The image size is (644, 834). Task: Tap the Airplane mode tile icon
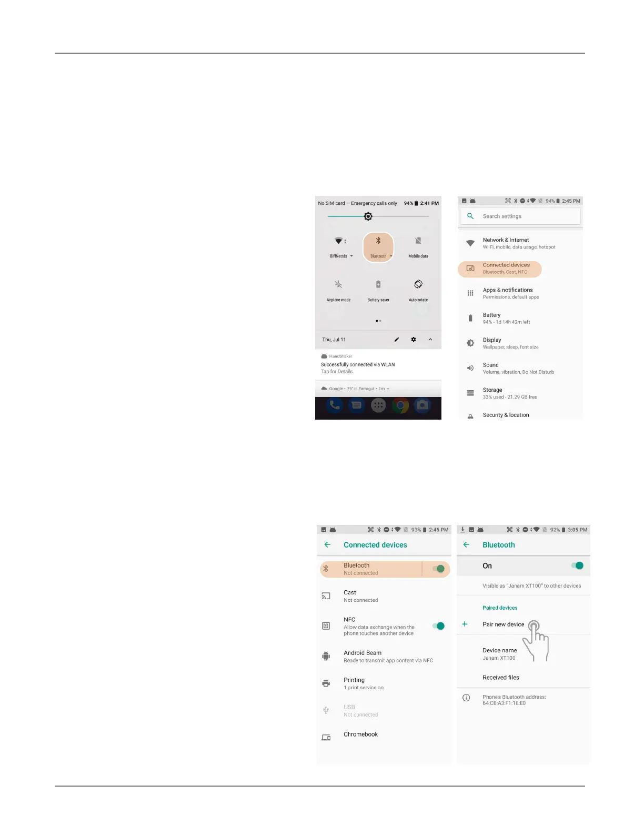(338, 284)
